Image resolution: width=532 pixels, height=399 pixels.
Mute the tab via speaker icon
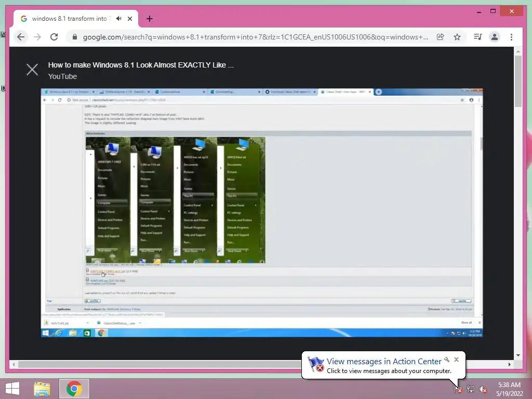119,18
